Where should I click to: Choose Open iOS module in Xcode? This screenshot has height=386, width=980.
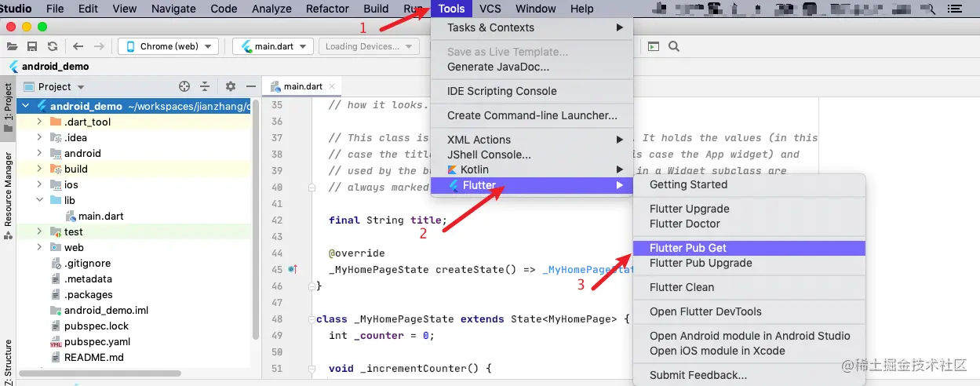tap(749, 351)
